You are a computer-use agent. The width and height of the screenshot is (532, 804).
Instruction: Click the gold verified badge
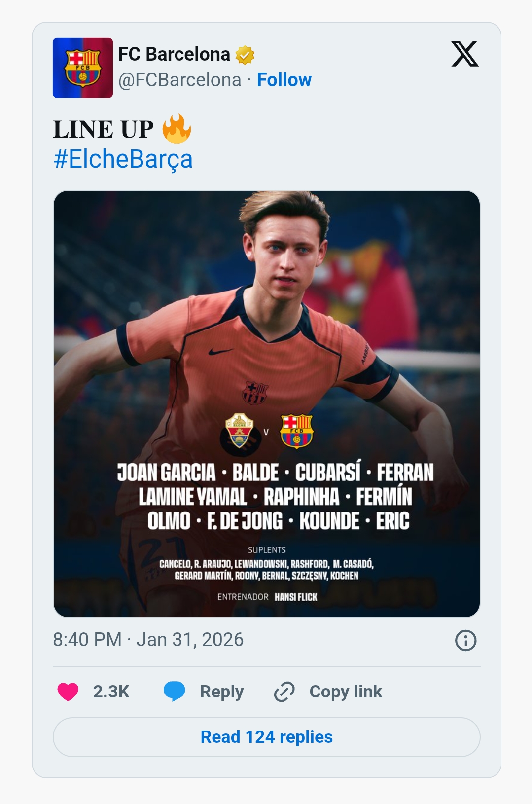tap(245, 55)
